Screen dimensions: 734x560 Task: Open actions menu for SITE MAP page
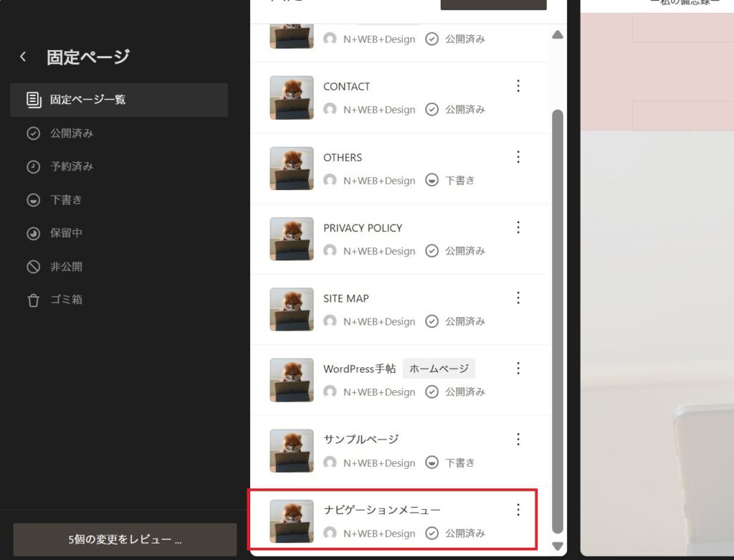(518, 298)
